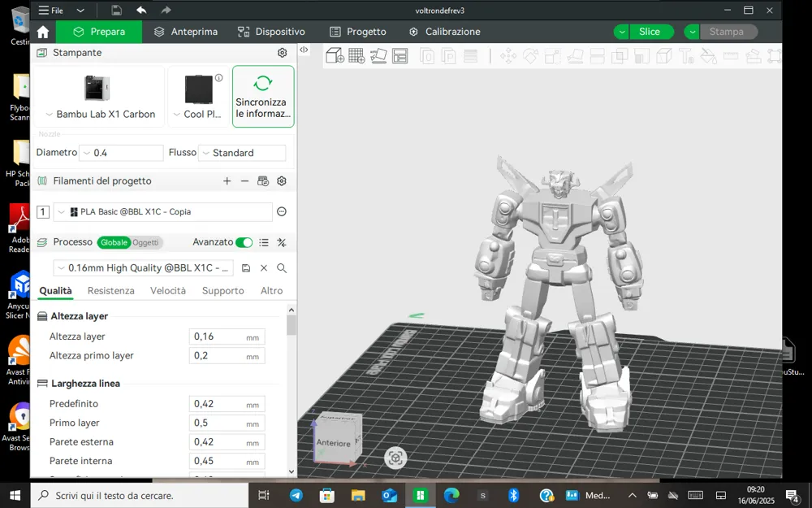Open the Supporto settings tab

[x=222, y=291]
